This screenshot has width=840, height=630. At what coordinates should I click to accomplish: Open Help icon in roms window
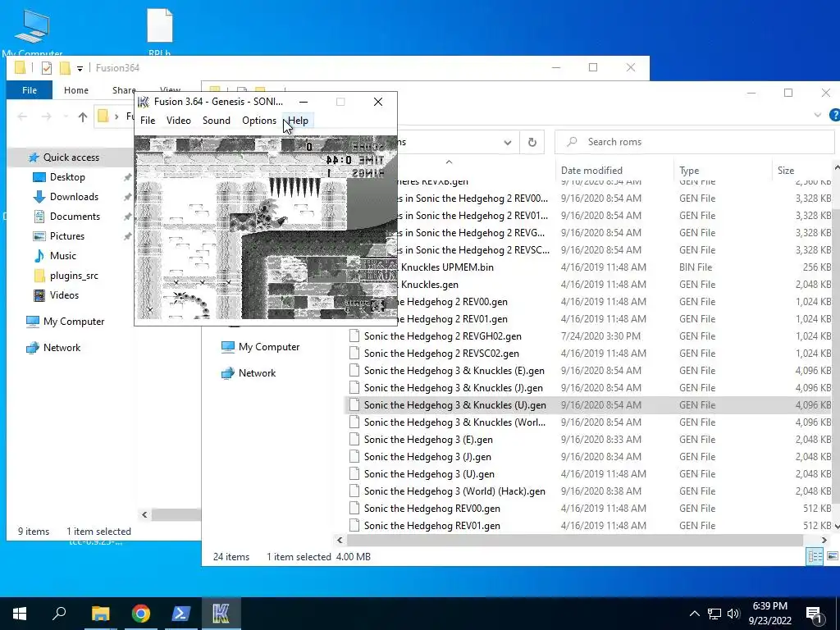[x=834, y=115]
